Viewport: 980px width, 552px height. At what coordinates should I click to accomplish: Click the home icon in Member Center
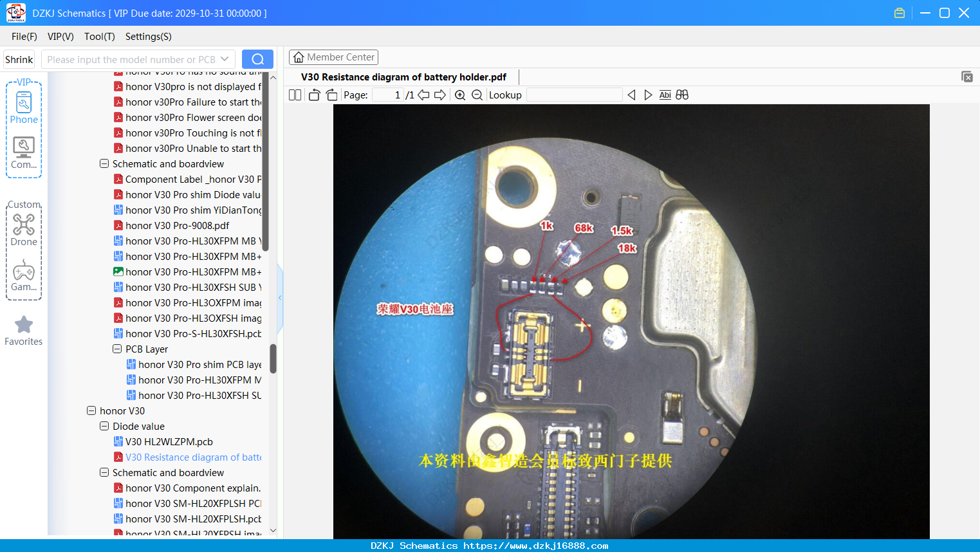coord(299,57)
